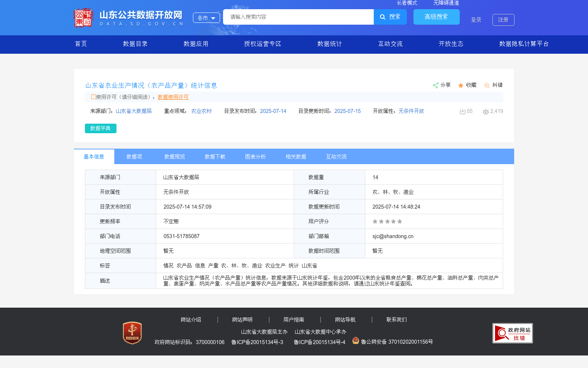Click the 纠错 error correction icon

coord(487,85)
